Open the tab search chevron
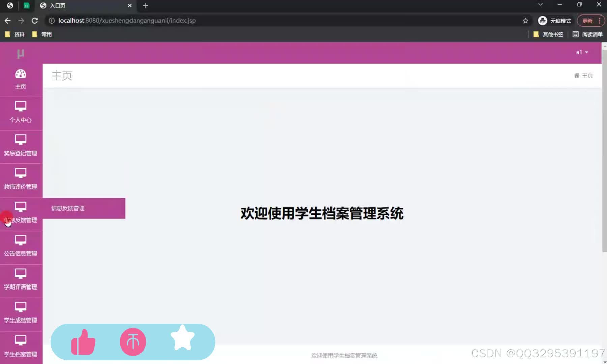607x364 pixels. 540,5
